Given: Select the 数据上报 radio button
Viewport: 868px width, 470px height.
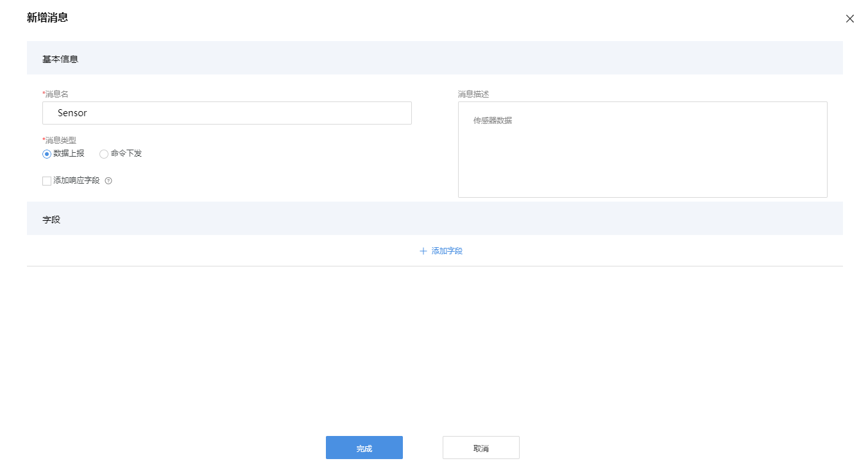Looking at the screenshot, I should pyautogui.click(x=47, y=154).
